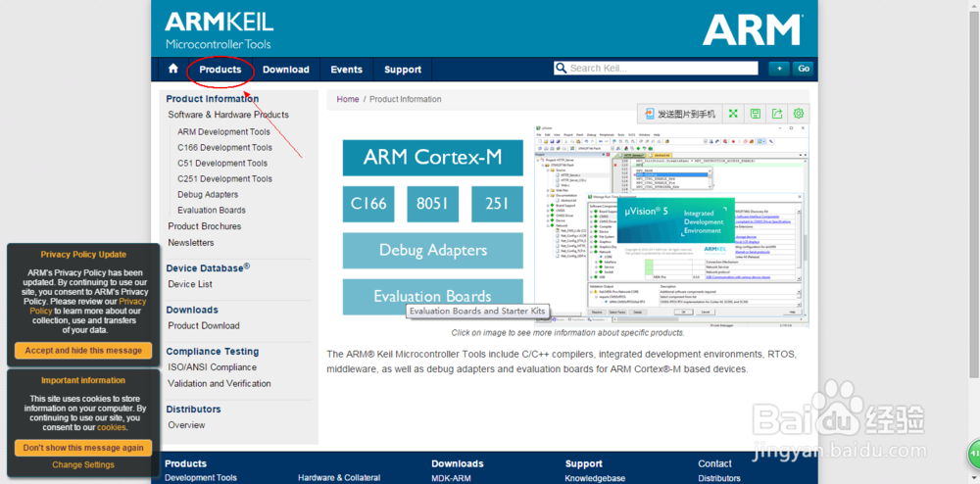Open ISO/ANSI Compliance link
The image size is (980, 484).
pyautogui.click(x=212, y=367)
